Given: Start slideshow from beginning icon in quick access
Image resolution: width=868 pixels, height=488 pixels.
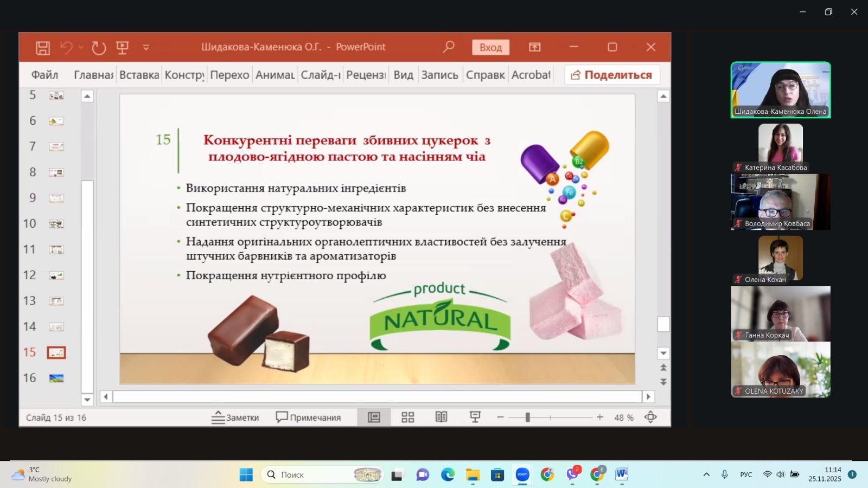Looking at the screenshot, I should point(123,48).
